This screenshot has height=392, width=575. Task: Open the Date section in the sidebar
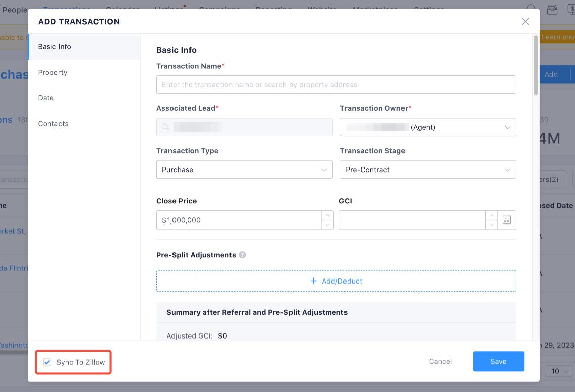pyautogui.click(x=45, y=98)
